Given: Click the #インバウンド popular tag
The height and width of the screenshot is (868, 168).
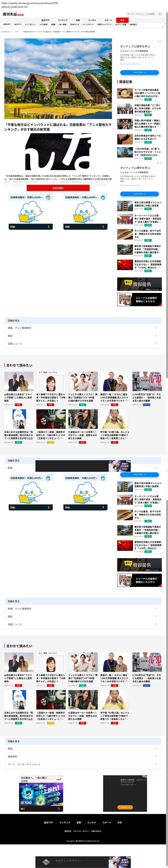Looking at the screenshot, I should coord(88,25).
